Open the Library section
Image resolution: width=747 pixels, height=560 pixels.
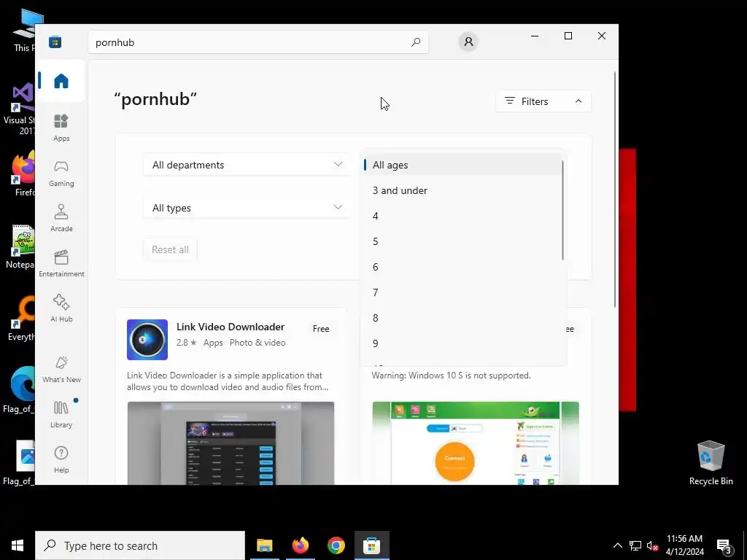[61, 414]
